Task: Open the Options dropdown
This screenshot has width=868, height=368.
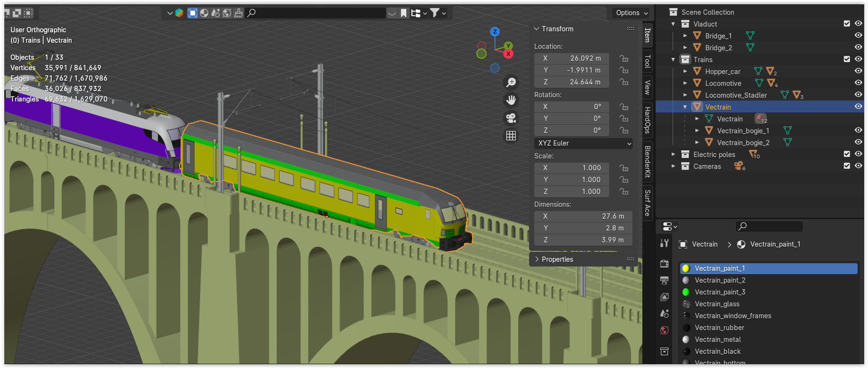Action: 631,13
